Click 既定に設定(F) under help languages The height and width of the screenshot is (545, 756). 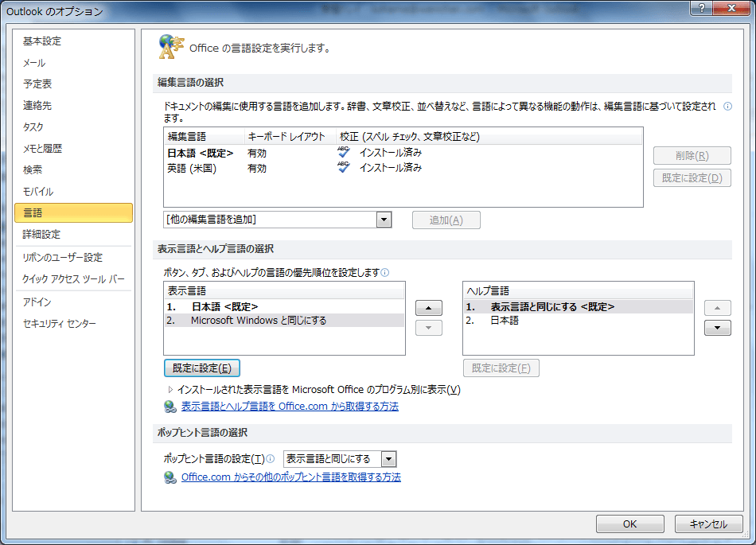(x=501, y=368)
